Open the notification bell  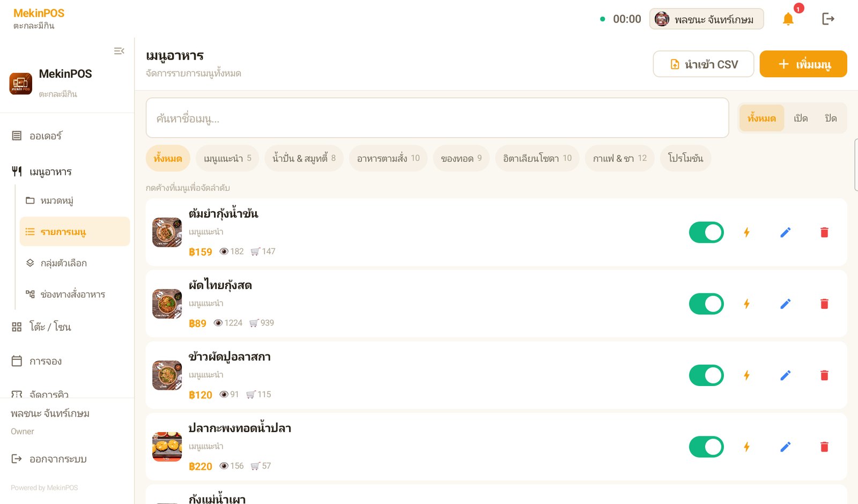tap(788, 19)
